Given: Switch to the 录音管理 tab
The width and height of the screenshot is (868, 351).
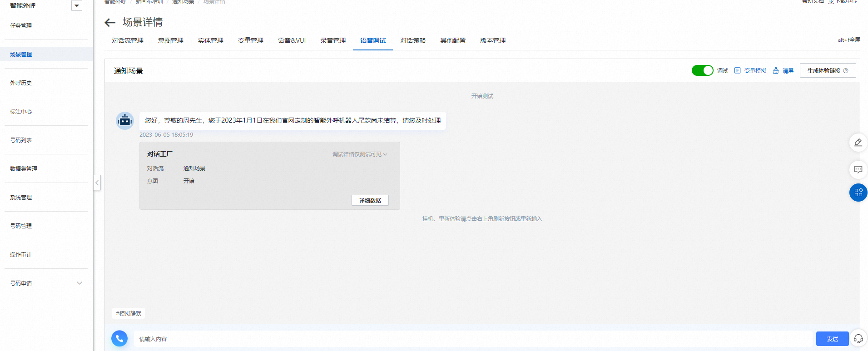Looking at the screenshot, I should [333, 40].
